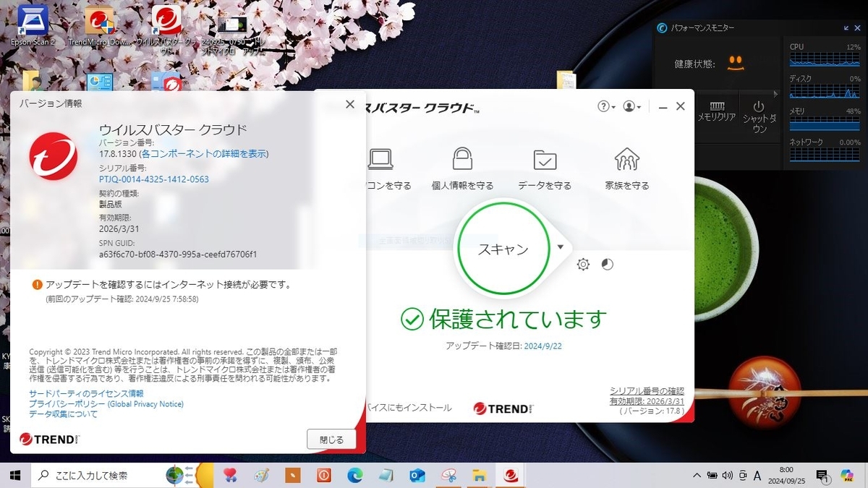868x488 pixels.
Task: Open データを守る folder-check icon
Action: 545,159
